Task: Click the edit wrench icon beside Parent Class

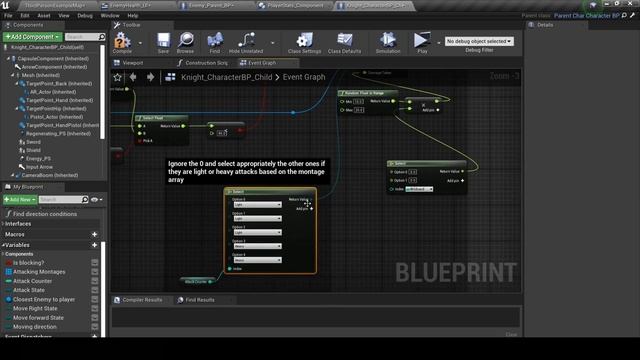Action: pos(633,16)
